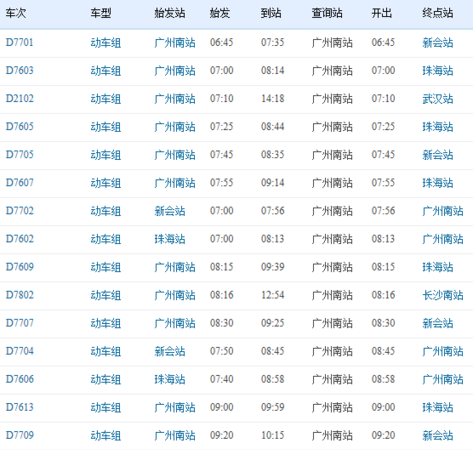Open train D2102 link
Screen dimensions: 473x450
pos(20,99)
